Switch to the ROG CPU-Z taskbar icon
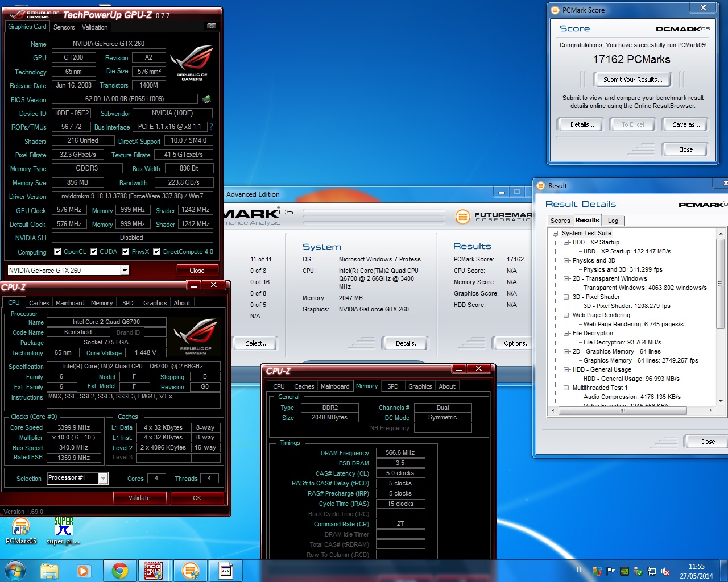This screenshot has width=728, height=582. (x=154, y=571)
